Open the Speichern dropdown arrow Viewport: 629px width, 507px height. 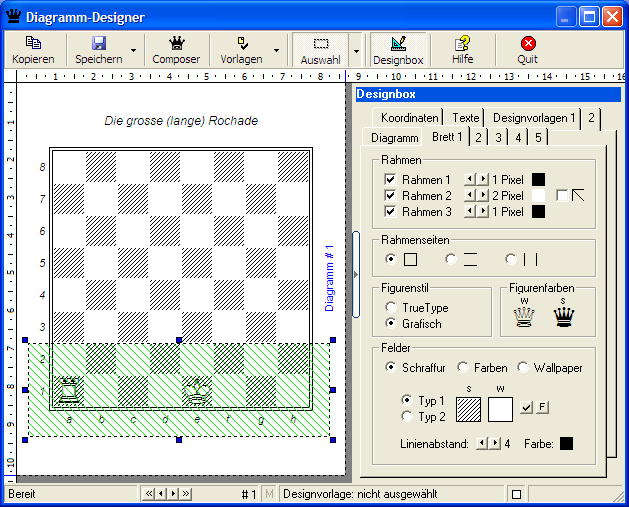coord(134,51)
